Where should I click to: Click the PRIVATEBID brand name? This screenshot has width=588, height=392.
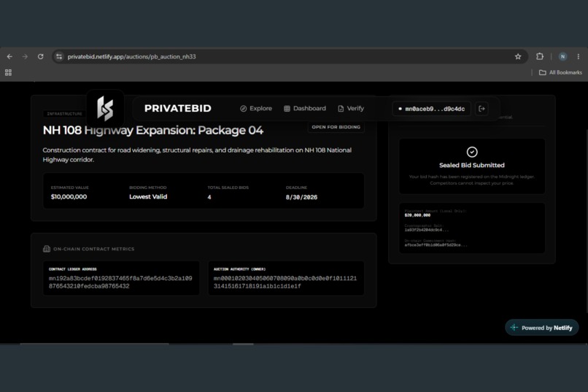pos(178,109)
